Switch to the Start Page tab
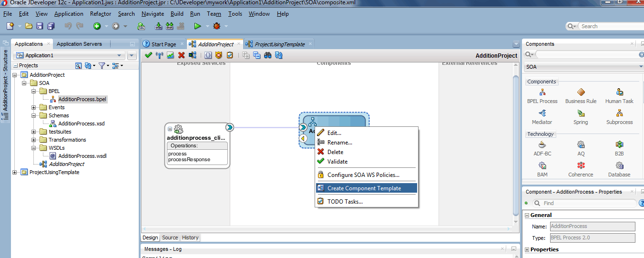The height and width of the screenshot is (258, 644). coord(163,44)
